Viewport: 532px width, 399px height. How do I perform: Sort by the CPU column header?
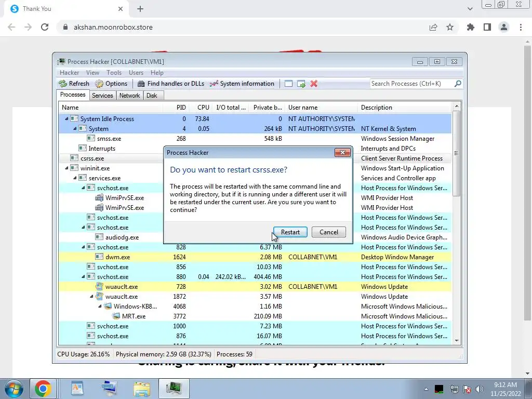201,108
